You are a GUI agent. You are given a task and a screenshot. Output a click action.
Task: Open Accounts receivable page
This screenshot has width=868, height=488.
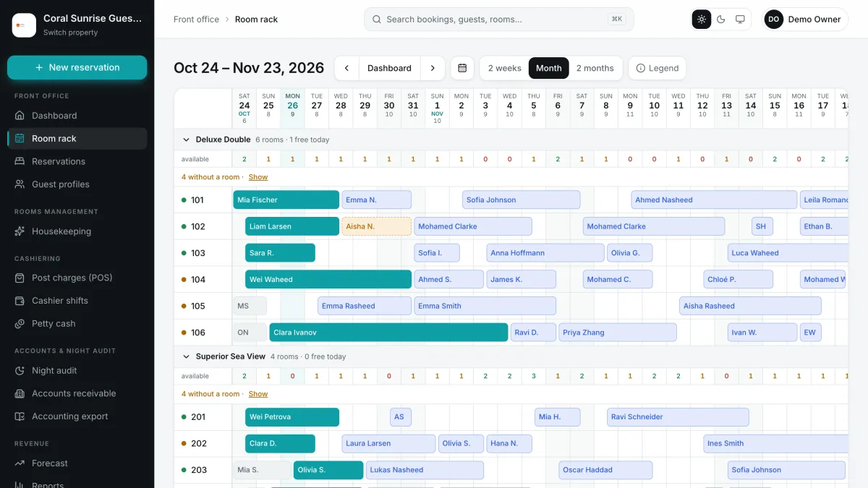pos(77,393)
